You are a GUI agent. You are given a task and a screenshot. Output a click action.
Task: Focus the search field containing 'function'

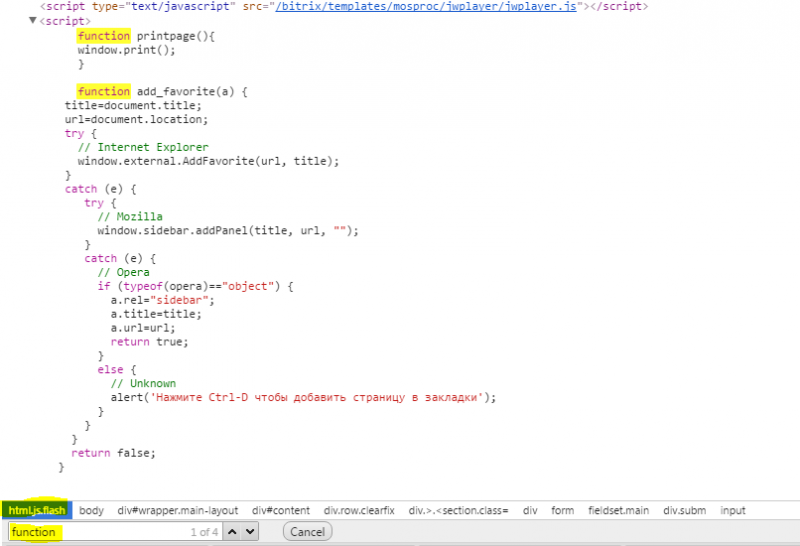pos(117,532)
